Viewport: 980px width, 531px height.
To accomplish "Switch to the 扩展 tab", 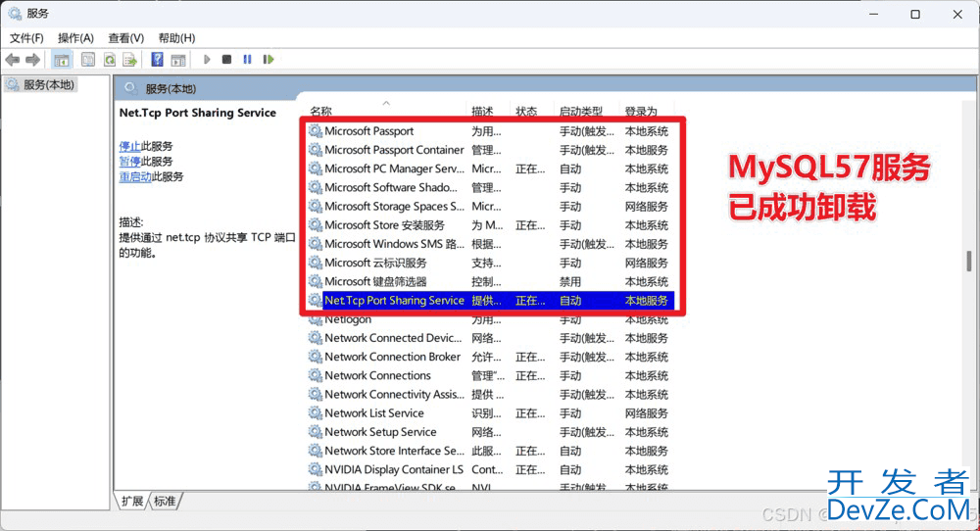I will (x=132, y=501).
